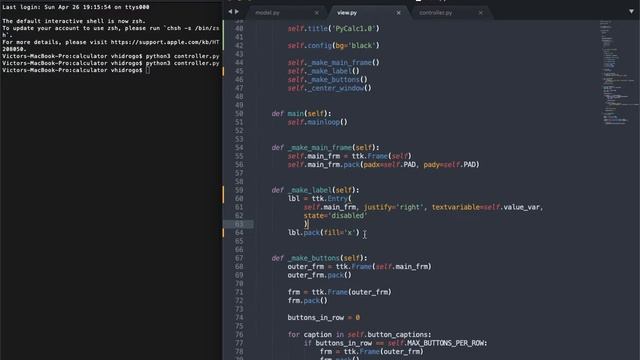Click 'def _make_main_frame(self):' line

tap(325, 147)
